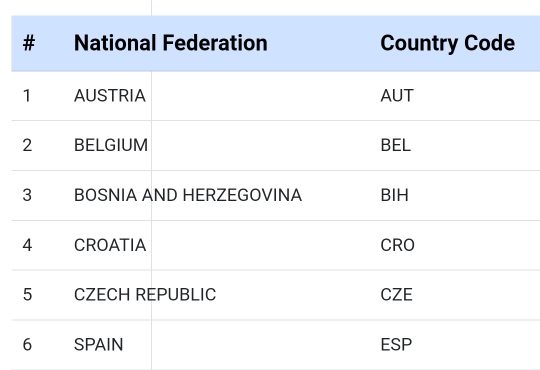This screenshot has height=370, width=540.
Task: Click the CZE country code
Action: pos(396,295)
